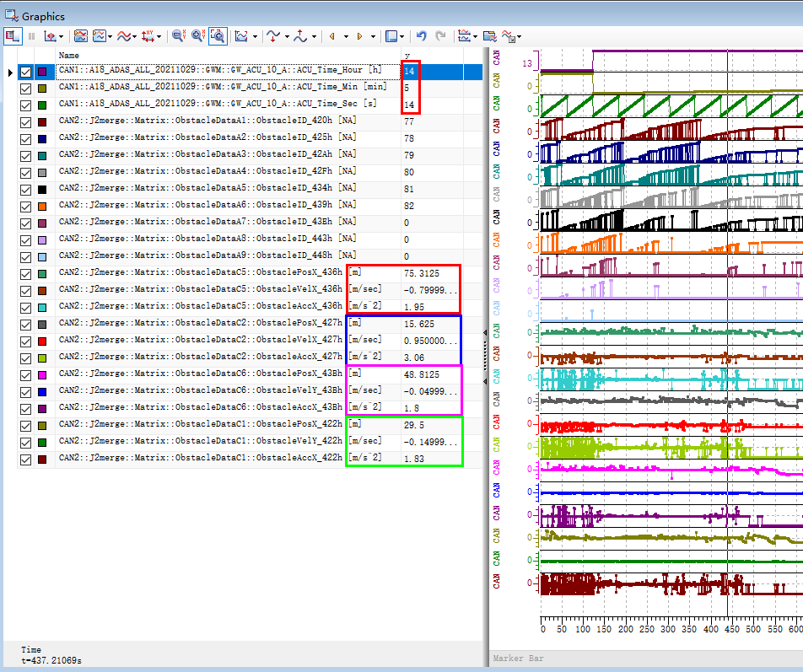Click the Name column header

tap(68, 56)
